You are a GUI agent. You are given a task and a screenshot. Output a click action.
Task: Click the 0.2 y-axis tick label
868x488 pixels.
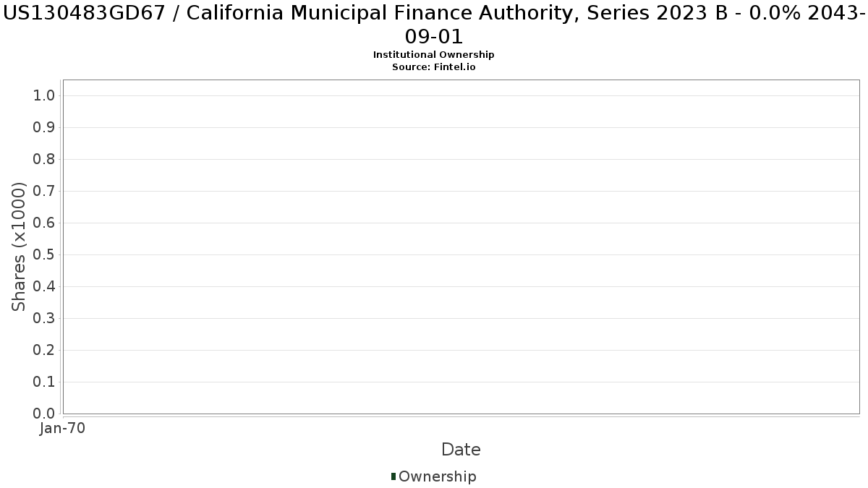(x=44, y=350)
